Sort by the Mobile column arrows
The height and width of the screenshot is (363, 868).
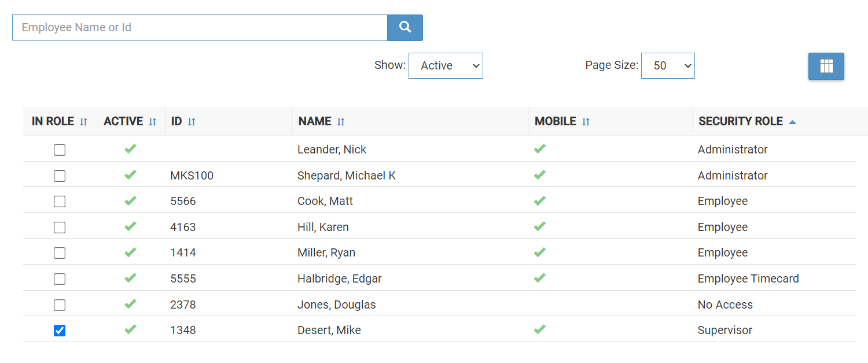[586, 122]
